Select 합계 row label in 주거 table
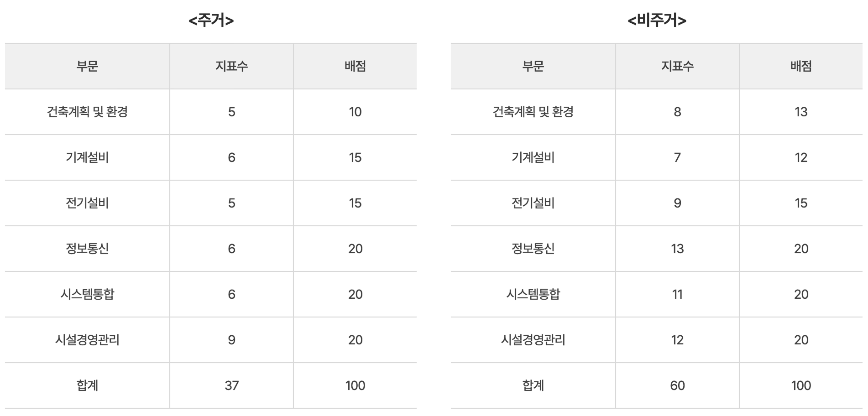Image resolution: width=868 pixels, height=416 pixels. click(x=87, y=385)
